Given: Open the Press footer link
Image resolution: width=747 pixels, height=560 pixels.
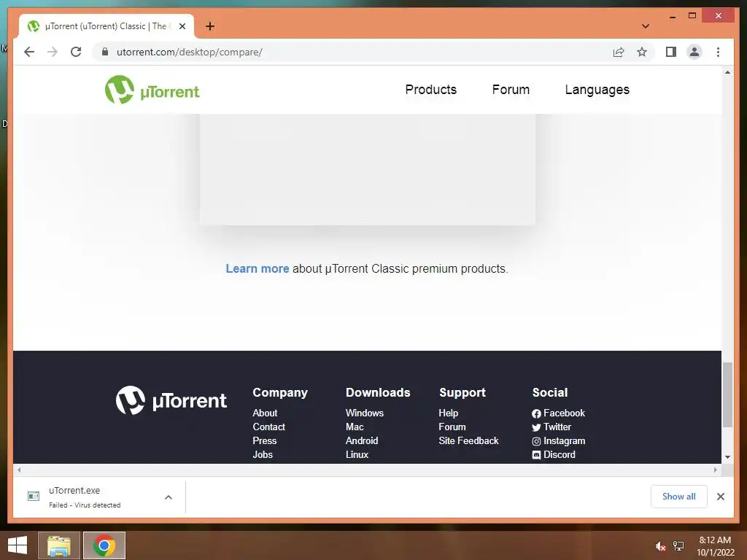Looking at the screenshot, I should point(264,440).
